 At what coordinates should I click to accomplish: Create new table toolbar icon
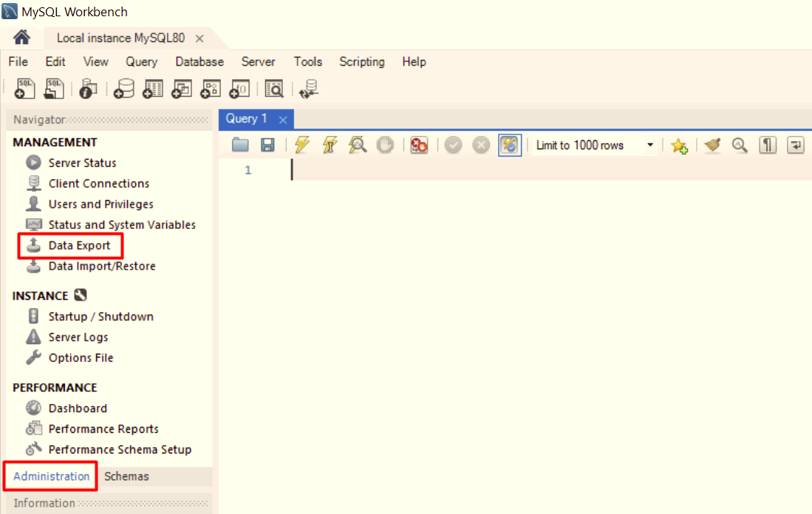[153, 89]
